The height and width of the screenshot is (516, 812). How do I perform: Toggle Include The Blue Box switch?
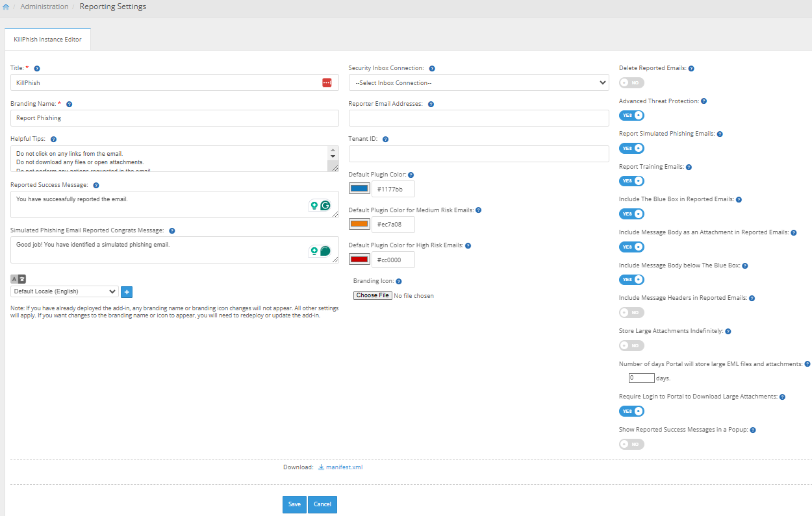631,214
